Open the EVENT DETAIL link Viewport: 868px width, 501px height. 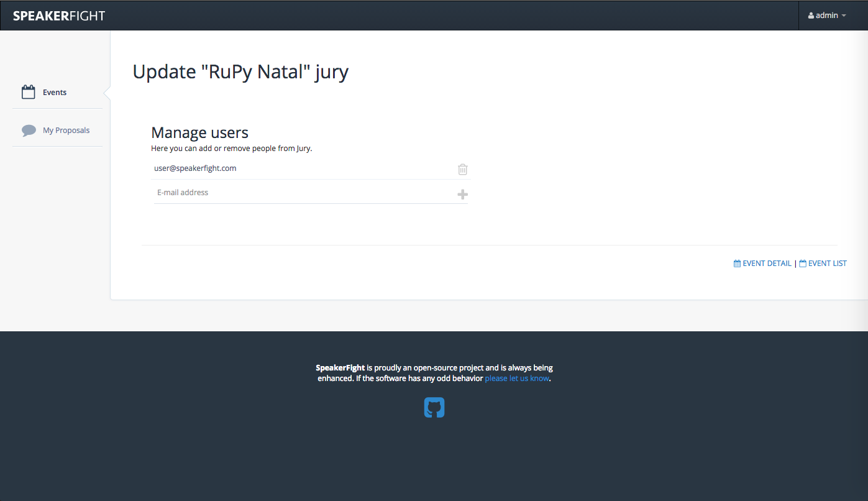point(762,264)
